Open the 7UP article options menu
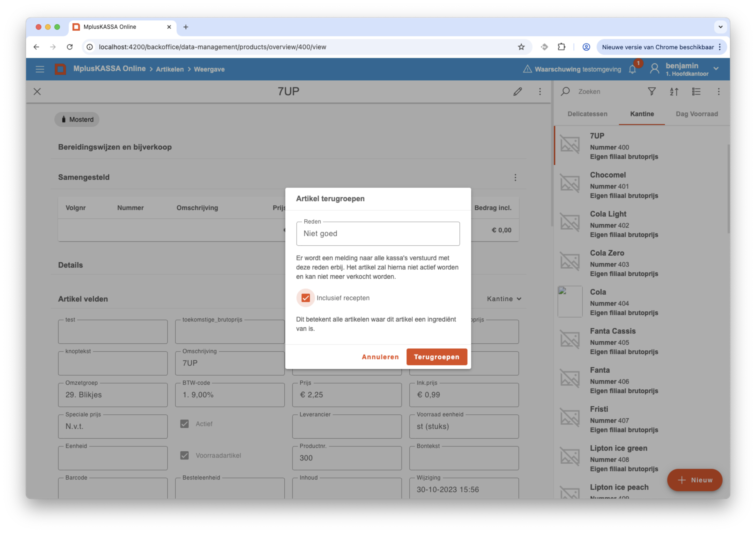 [x=540, y=92]
